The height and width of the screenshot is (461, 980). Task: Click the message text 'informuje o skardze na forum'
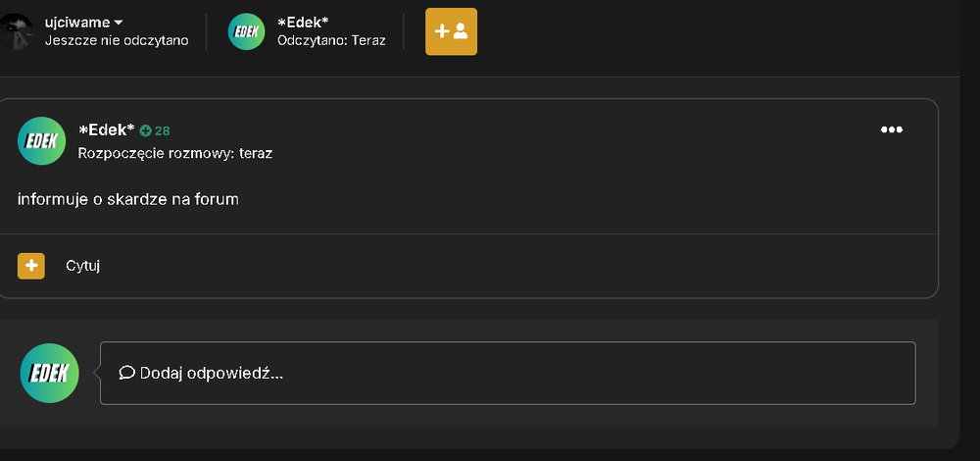(x=128, y=199)
